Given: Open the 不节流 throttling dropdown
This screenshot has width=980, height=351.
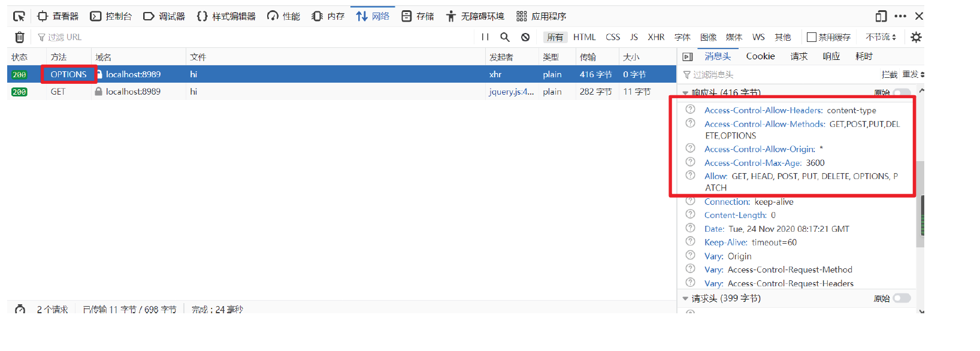Looking at the screenshot, I should tap(881, 37).
